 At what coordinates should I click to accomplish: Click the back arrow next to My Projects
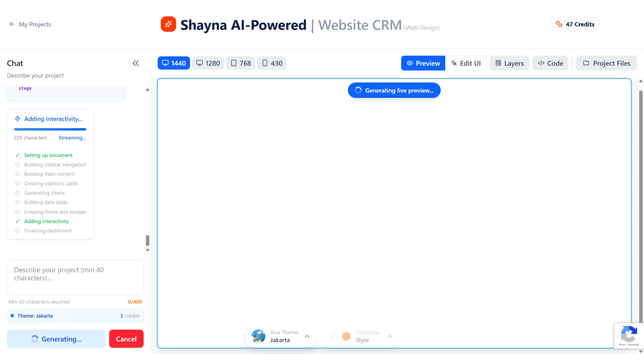tap(12, 24)
